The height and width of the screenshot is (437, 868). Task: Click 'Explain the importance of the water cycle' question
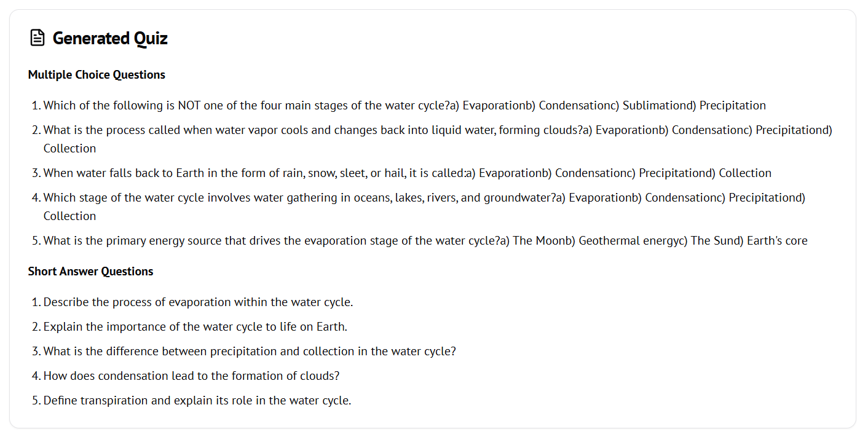tap(195, 327)
